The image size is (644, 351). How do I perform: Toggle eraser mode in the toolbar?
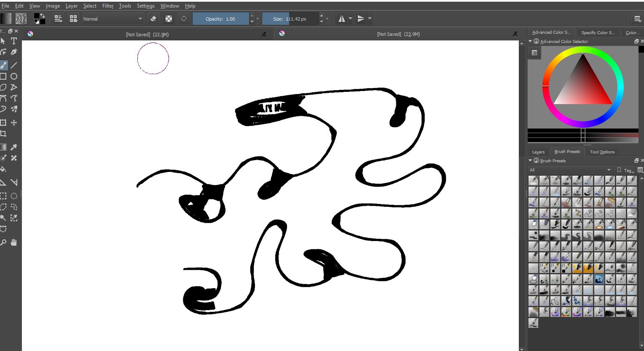tap(153, 19)
